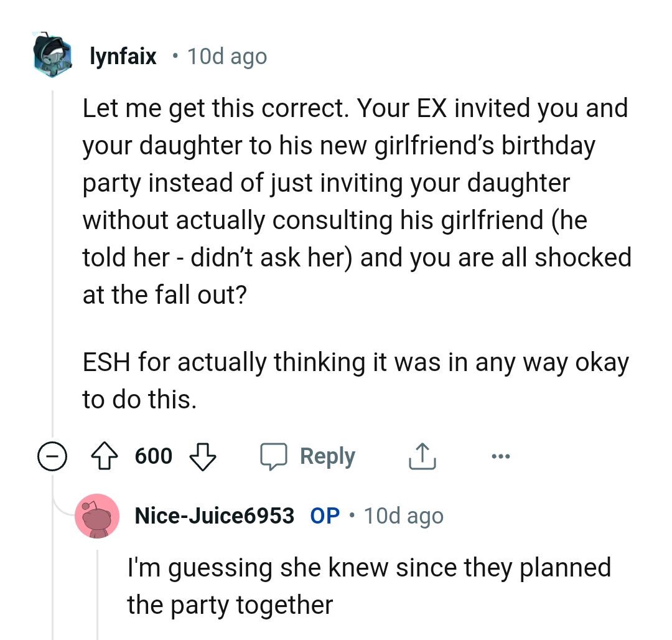
Task: Toggle the upvote on the ESH comment
Action: click(105, 456)
